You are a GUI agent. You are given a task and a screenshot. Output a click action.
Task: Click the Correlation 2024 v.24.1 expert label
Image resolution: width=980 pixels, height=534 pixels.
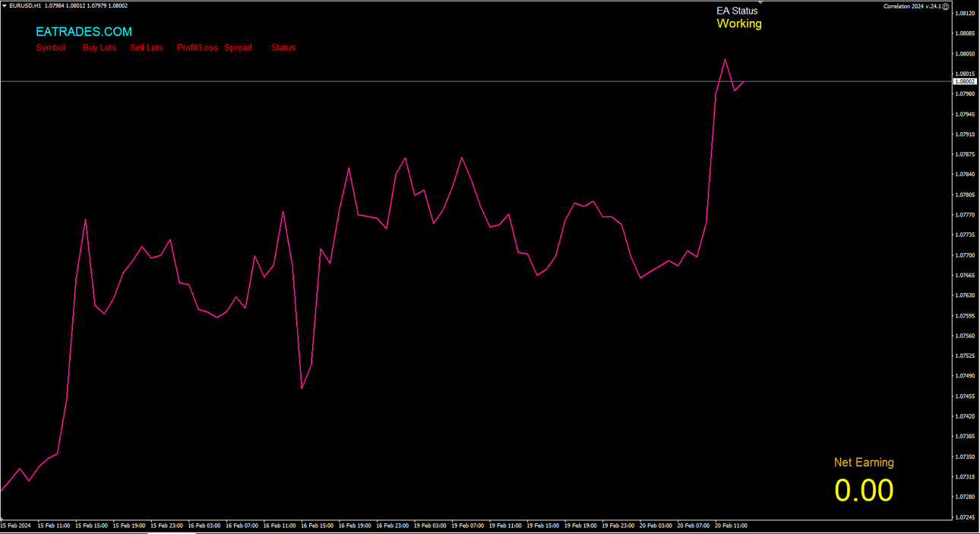pos(912,6)
